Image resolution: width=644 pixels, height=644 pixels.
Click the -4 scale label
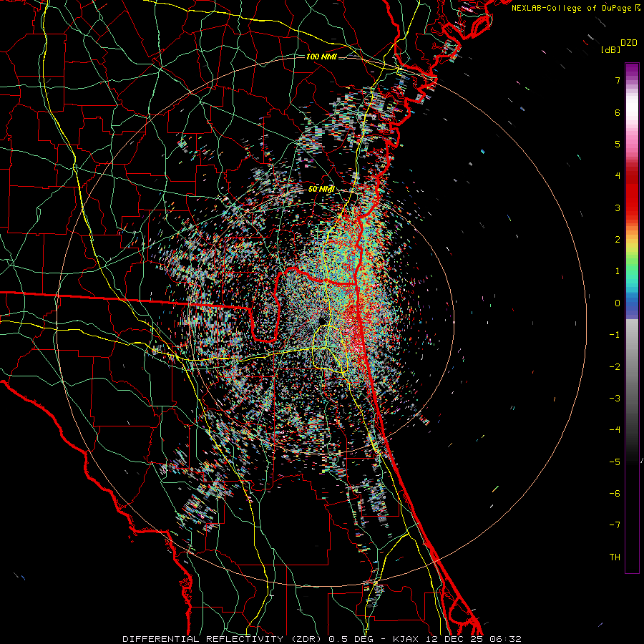(x=615, y=430)
